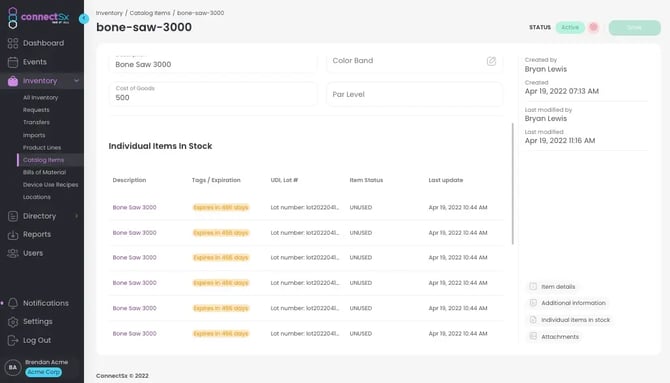Click the Item details section icon
Screen dimensions: 670x383
coord(533,286)
